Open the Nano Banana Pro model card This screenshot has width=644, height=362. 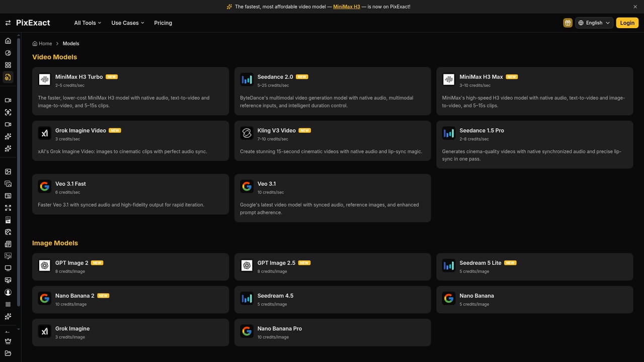pos(333,332)
